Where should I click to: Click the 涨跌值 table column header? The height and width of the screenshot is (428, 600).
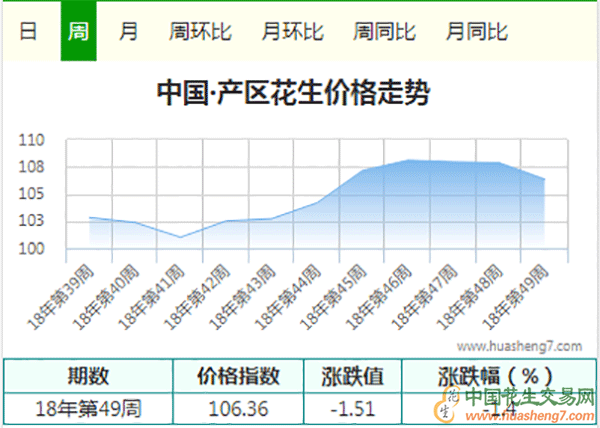coord(352,376)
